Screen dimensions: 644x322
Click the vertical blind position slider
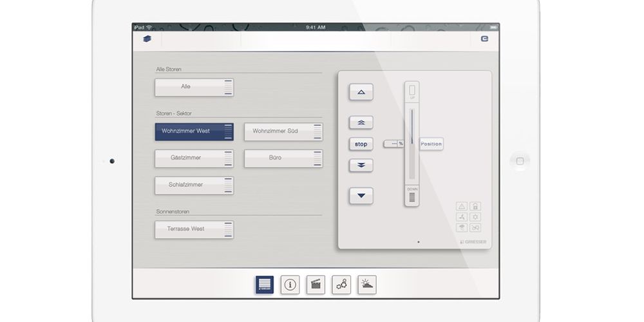(412, 145)
